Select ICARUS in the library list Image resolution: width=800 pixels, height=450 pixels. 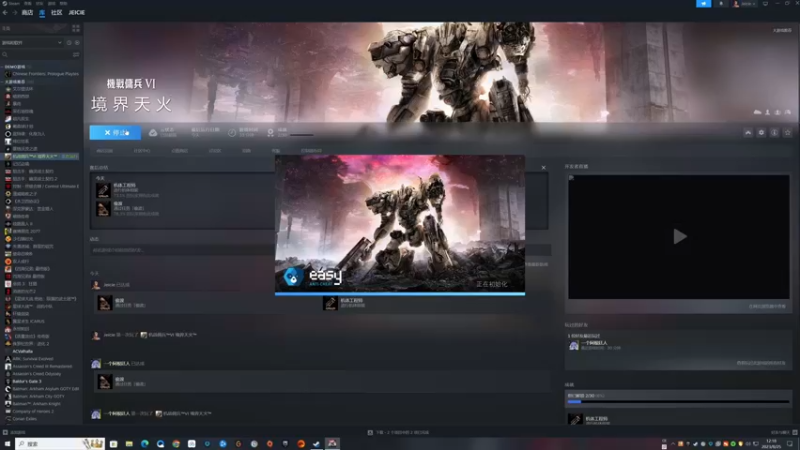point(26,321)
